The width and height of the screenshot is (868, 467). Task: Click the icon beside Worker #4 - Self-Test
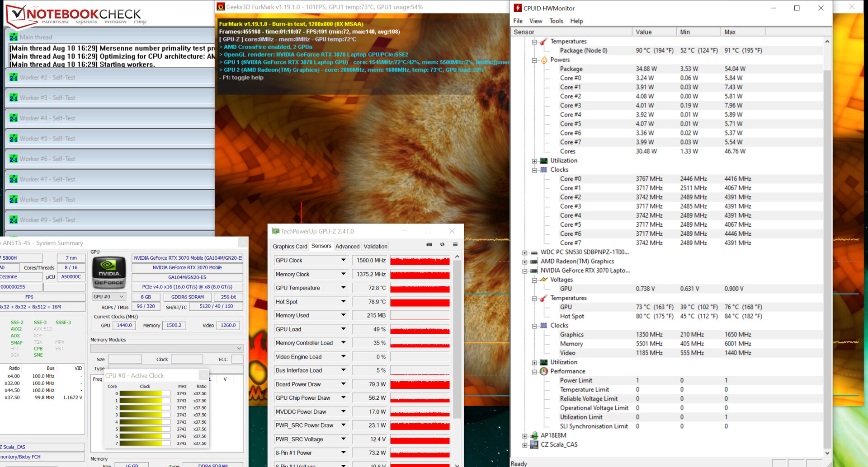(x=14, y=118)
